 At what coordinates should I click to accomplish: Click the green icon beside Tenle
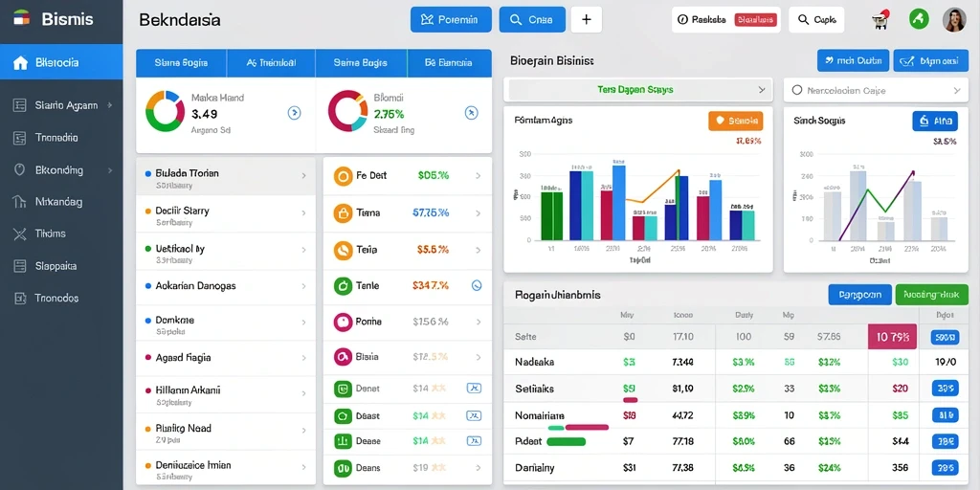[343, 286]
